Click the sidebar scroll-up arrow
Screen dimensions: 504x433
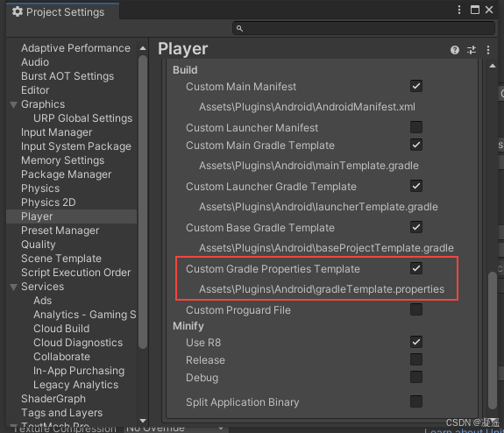point(143,48)
